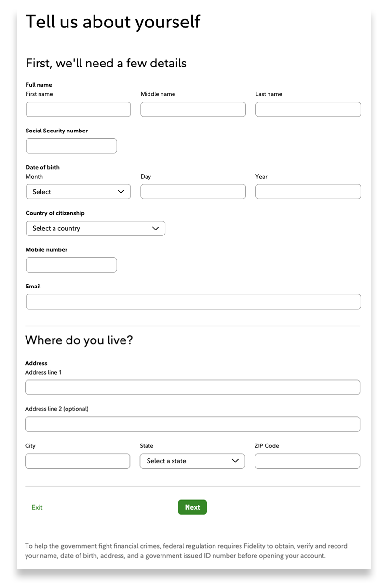Viewport: 389px width, 588px height.
Task: Click the chevron arrow in the Month dropdown
Action: click(x=121, y=192)
